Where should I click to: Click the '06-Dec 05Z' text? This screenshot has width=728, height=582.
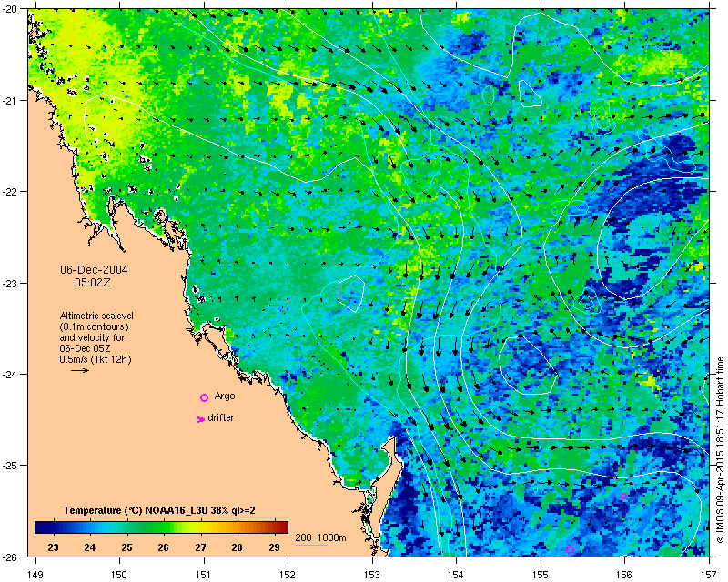click(85, 348)
